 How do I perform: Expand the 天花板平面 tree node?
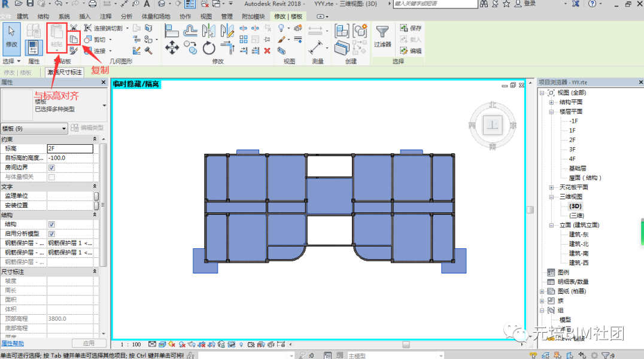[x=551, y=187]
